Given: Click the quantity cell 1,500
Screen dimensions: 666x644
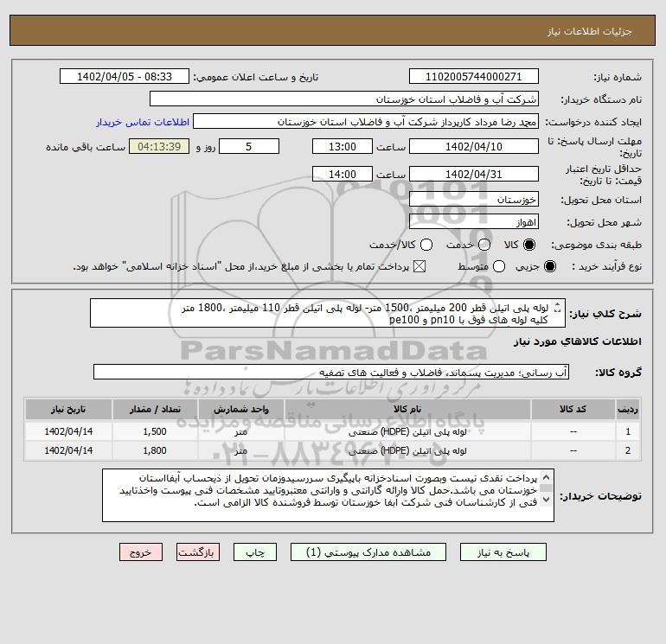Looking at the screenshot, I should (x=155, y=431).
